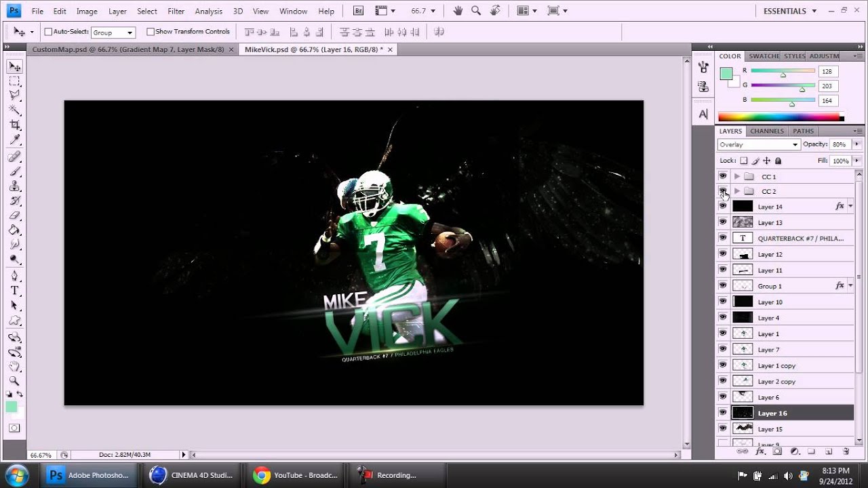Image resolution: width=868 pixels, height=488 pixels.
Task: Open the Filter menu
Action: (176, 11)
